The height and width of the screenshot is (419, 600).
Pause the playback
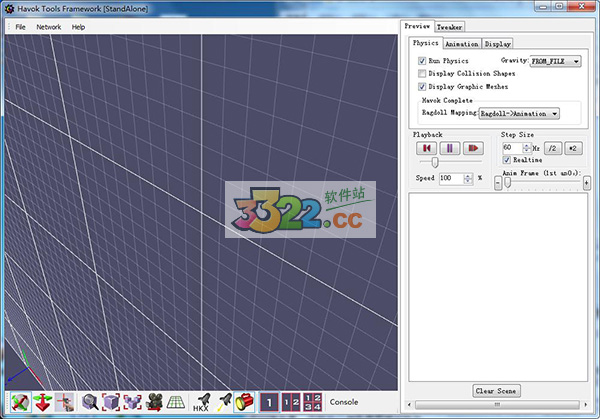pos(450,148)
